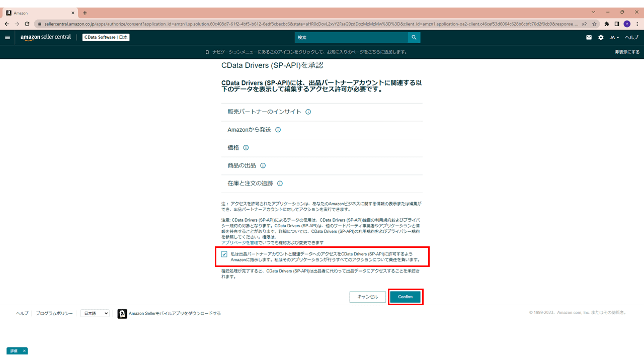Focus the 検索 search field

(351, 37)
